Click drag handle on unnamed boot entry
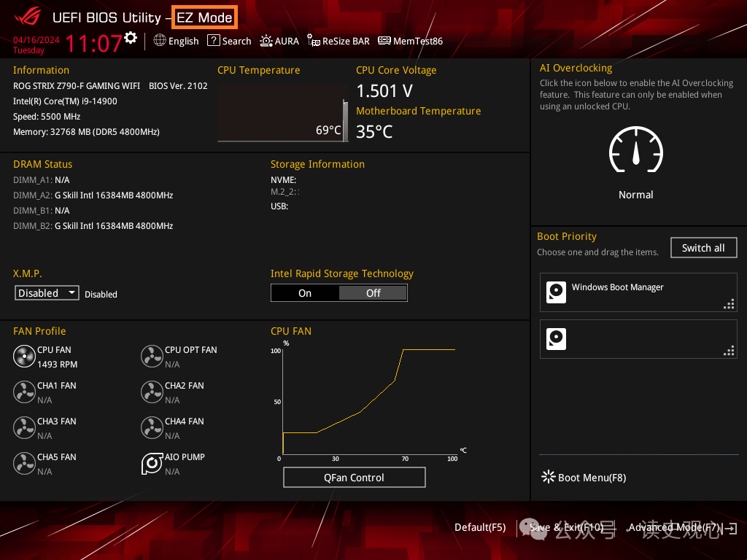This screenshot has width=747, height=560. click(x=729, y=351)
